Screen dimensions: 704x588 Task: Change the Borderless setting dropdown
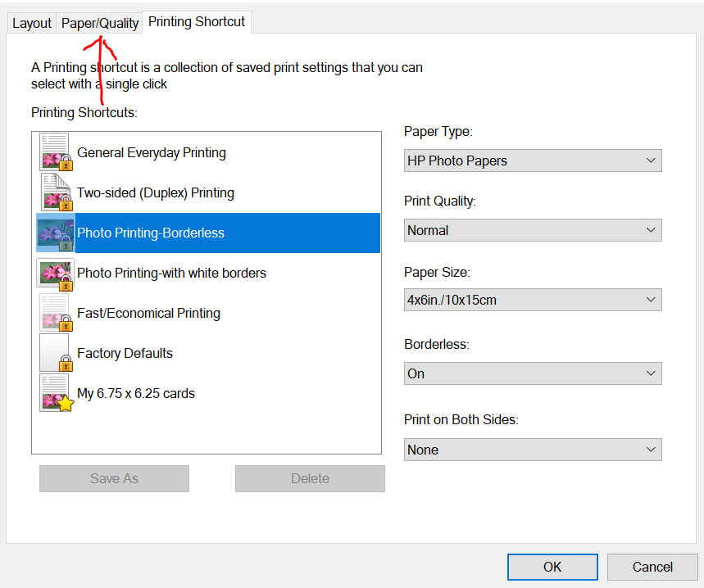coord(533,374)
